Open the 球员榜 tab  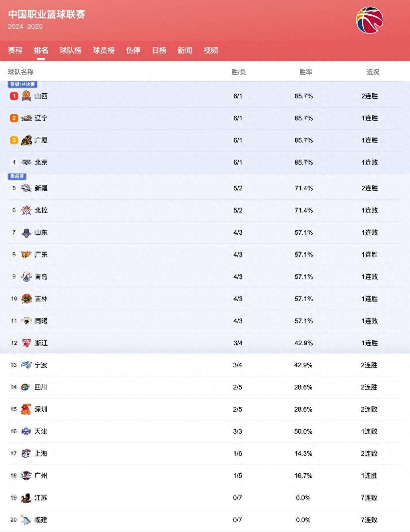coord(104,50)
